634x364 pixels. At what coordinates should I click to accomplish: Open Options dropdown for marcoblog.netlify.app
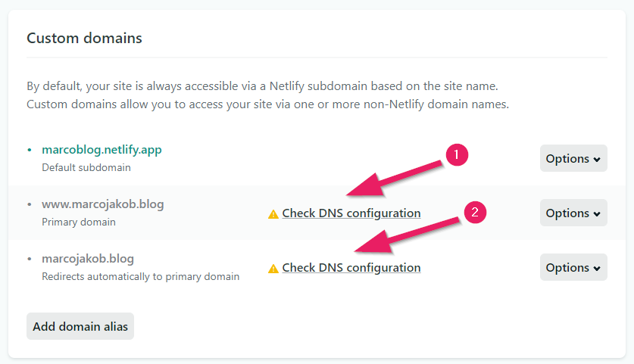pyautogui.click(x=573, y=158)
